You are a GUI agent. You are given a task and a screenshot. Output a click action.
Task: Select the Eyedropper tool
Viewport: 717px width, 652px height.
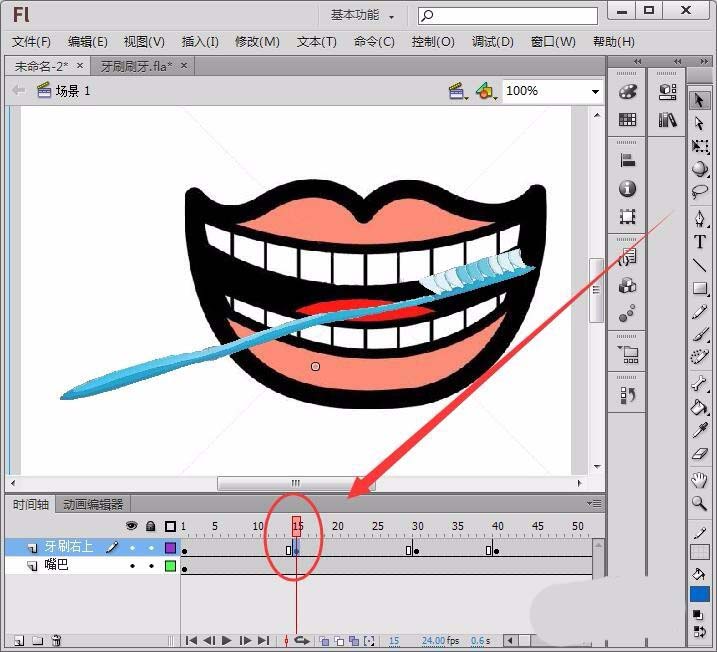[x=700, y=431]
